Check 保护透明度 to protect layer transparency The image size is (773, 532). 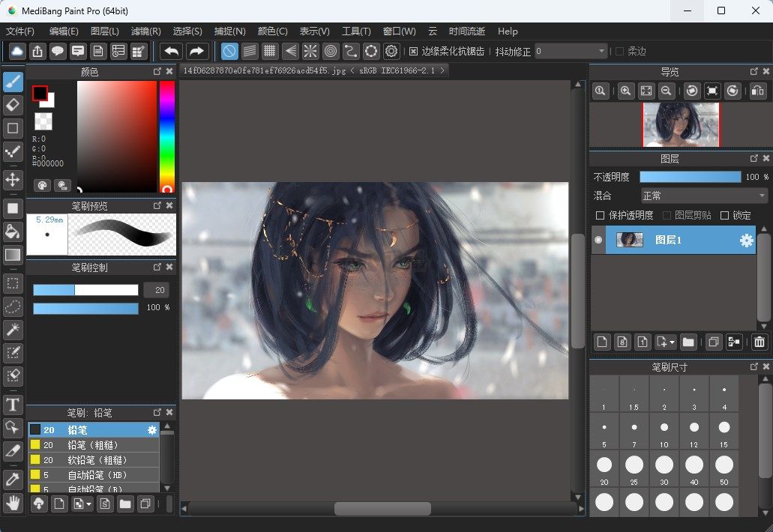click(x=600, y=215)
